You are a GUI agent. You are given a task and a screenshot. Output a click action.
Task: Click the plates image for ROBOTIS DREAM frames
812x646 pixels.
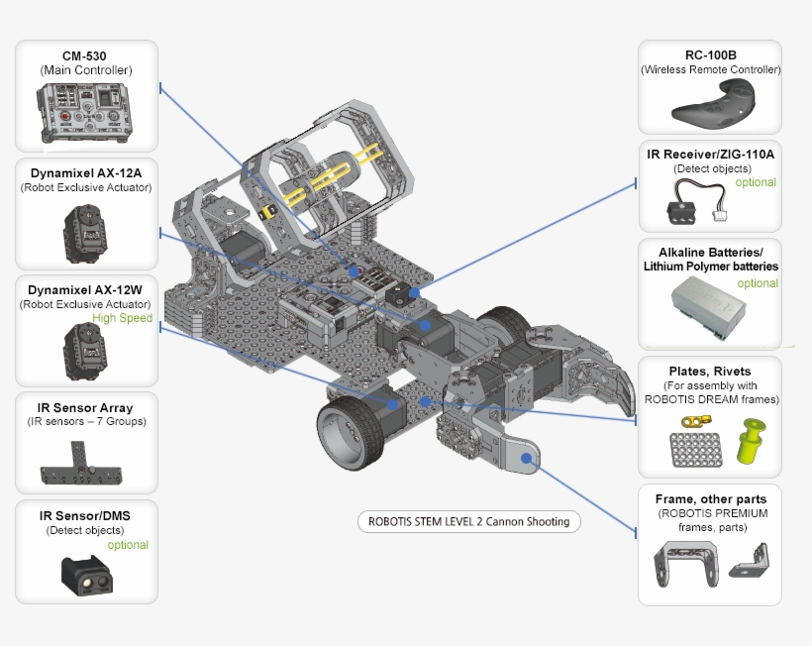tap(698, 446)
